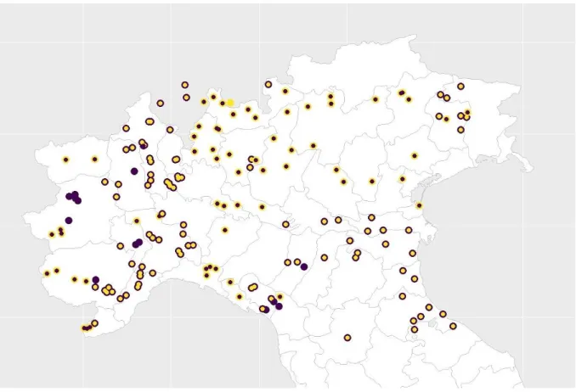Image resolution: width=576 pixels, height=392 pixels.
Task: Click the isolated yellow-halo marker in eastern Veneto
Action: pyautogui.click(x=415, y=156)
